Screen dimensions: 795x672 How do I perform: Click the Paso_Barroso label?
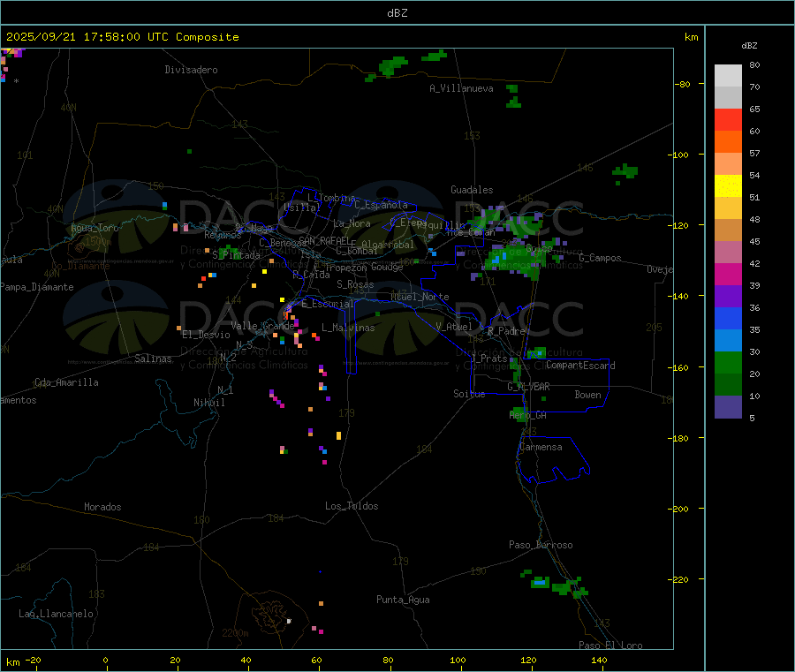click(x=541, y=545)
